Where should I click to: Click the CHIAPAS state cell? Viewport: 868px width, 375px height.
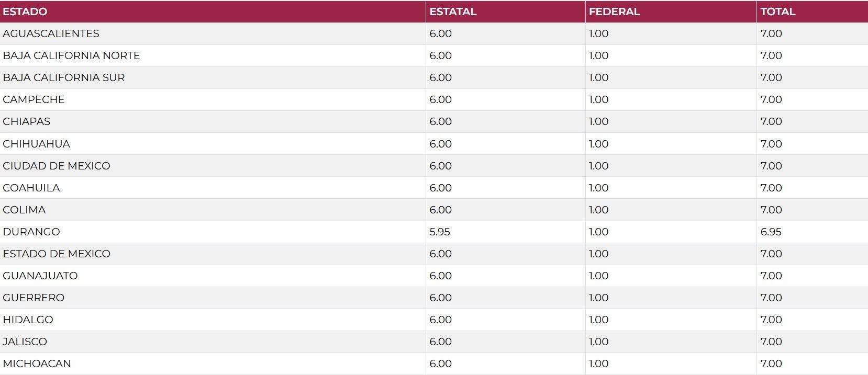click(x=27, y=121)
